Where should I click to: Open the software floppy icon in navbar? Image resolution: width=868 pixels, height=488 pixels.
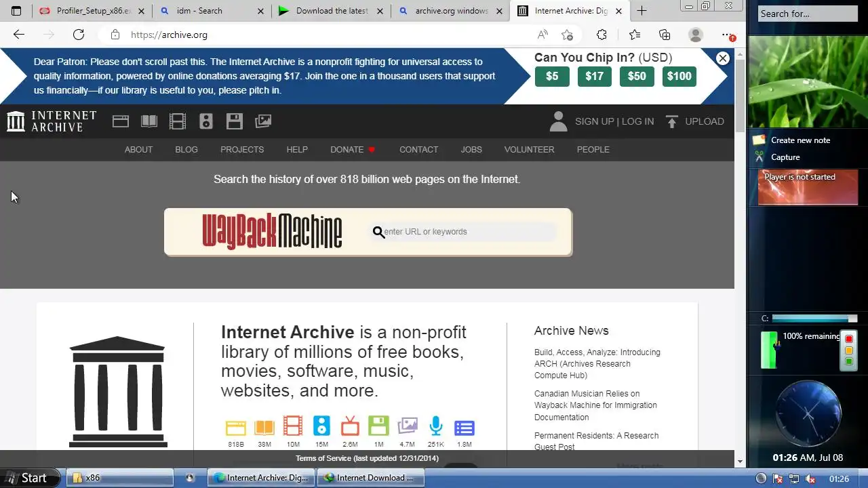pyautogui.click(x=235, y=121)
